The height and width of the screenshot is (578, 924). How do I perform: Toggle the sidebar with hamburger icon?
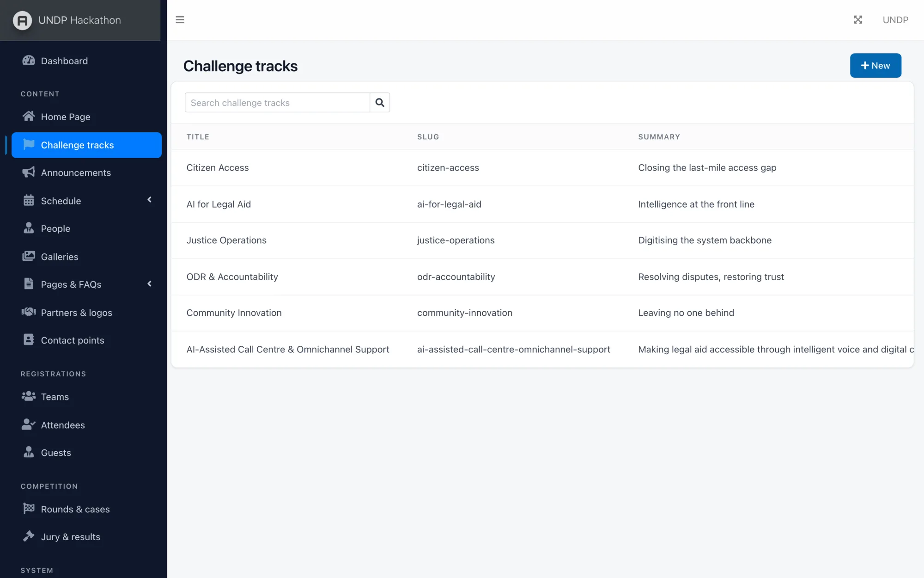pos(180,20)
